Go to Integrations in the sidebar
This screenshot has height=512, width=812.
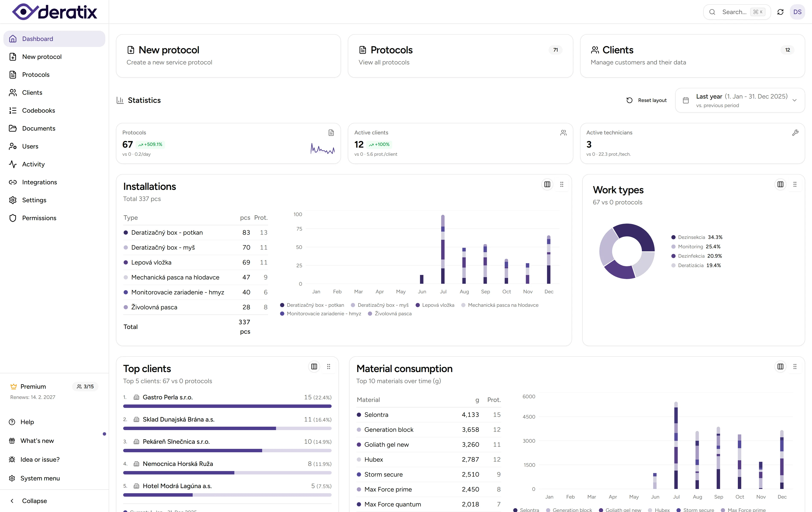(x=39, y=182)
